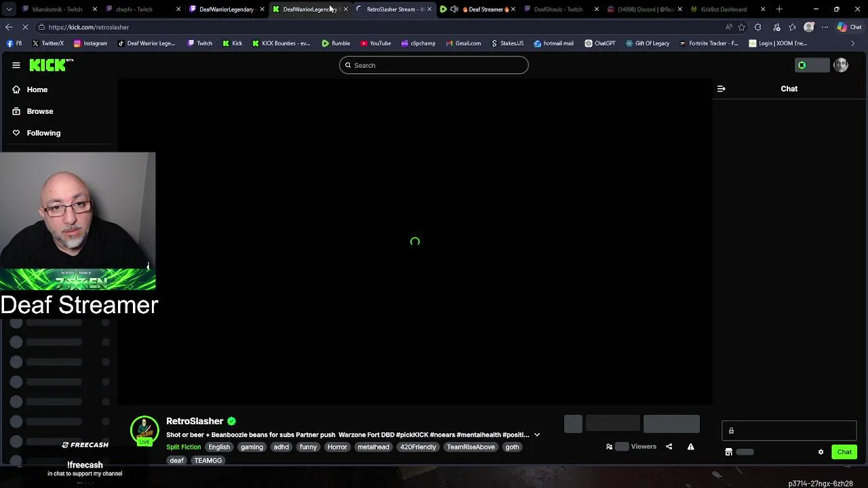Select the TEAMGG tag
This screenshot has height=488, width=868.
[208, 461]
